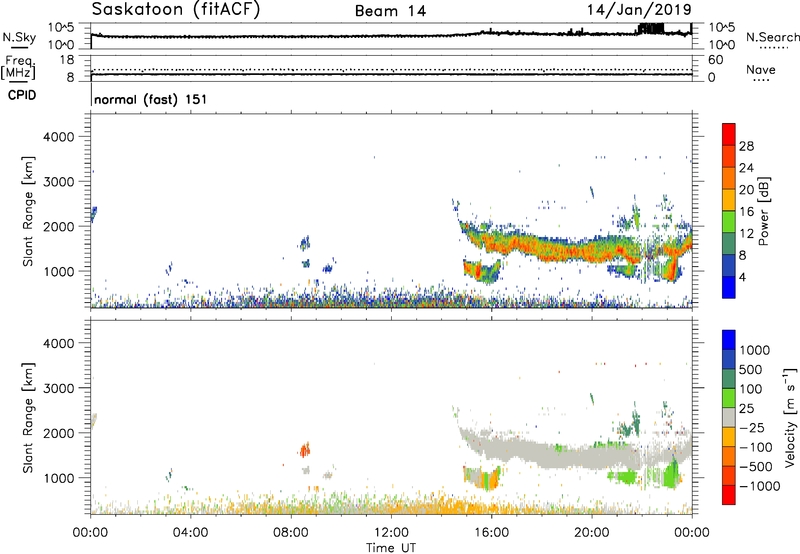Click the "-25" value on Velocity color bar
Screen dimensions: 800x554
754,428
